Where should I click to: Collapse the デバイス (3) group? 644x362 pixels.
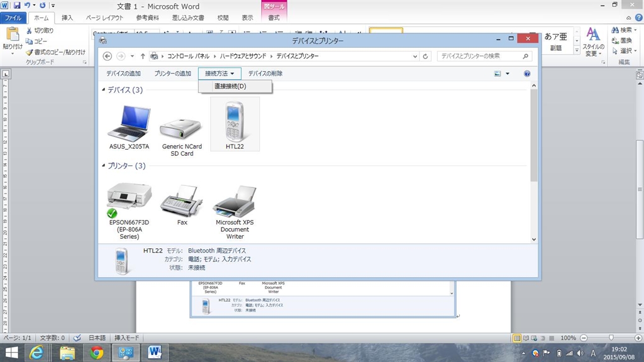(104, 89)
